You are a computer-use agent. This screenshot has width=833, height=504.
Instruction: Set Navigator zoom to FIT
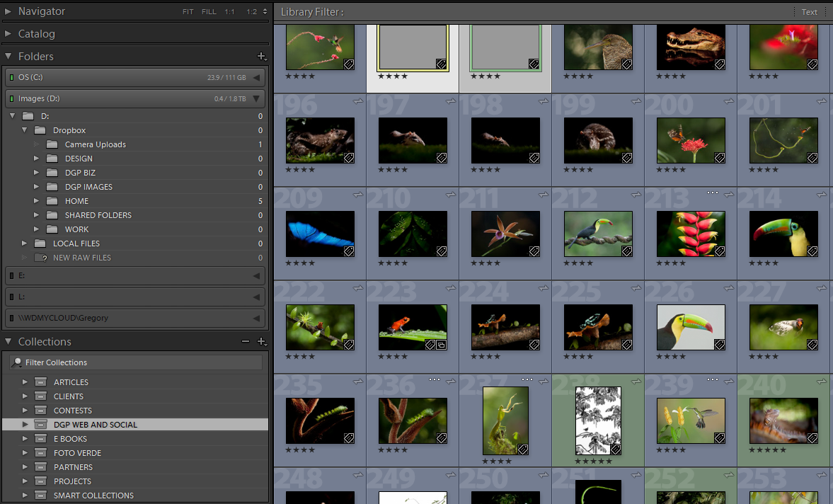coord(188,12)
